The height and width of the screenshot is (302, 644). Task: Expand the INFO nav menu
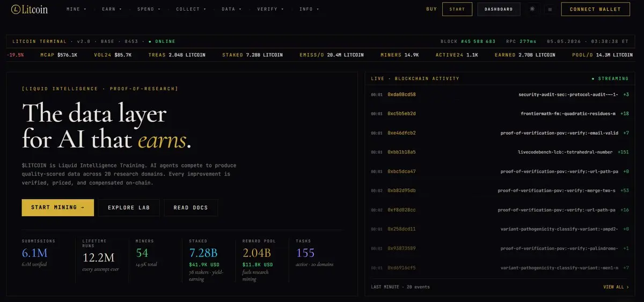[x=309, y=9]
